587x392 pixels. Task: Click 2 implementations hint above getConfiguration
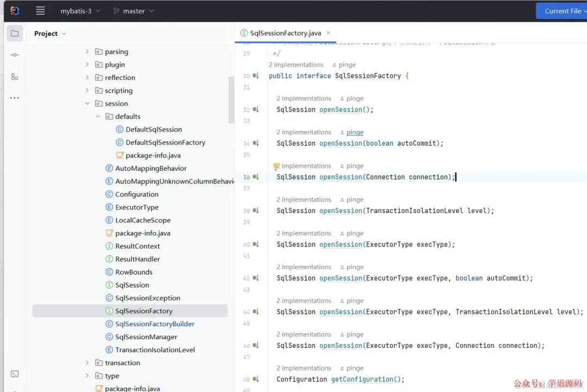[304, 368]
